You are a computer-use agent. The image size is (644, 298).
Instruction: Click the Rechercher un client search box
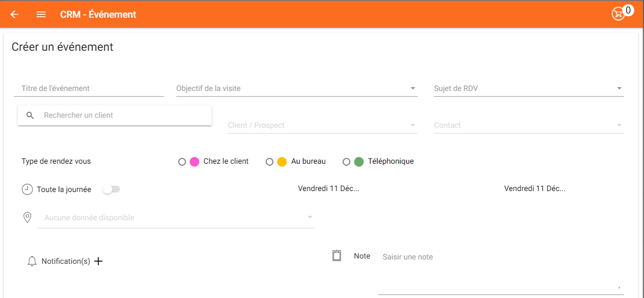coord(115,115)
